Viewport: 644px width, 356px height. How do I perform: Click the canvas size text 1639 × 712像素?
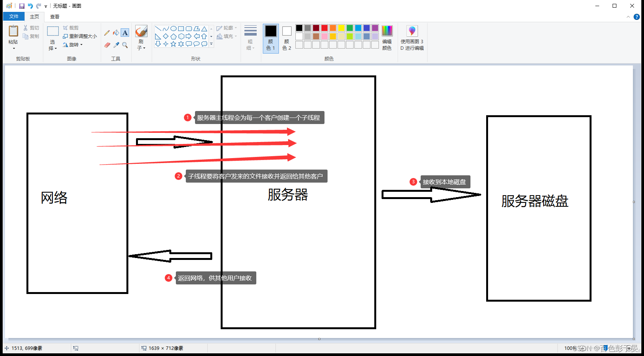pyautogui.click(x=166, y=348)
